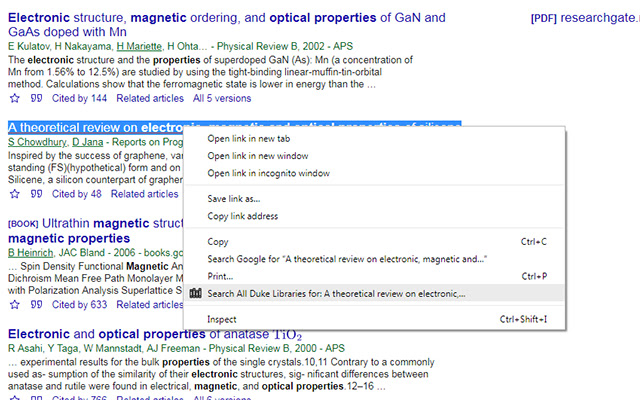
Task: Select Open link in incognito window
Action: (268, 173)
